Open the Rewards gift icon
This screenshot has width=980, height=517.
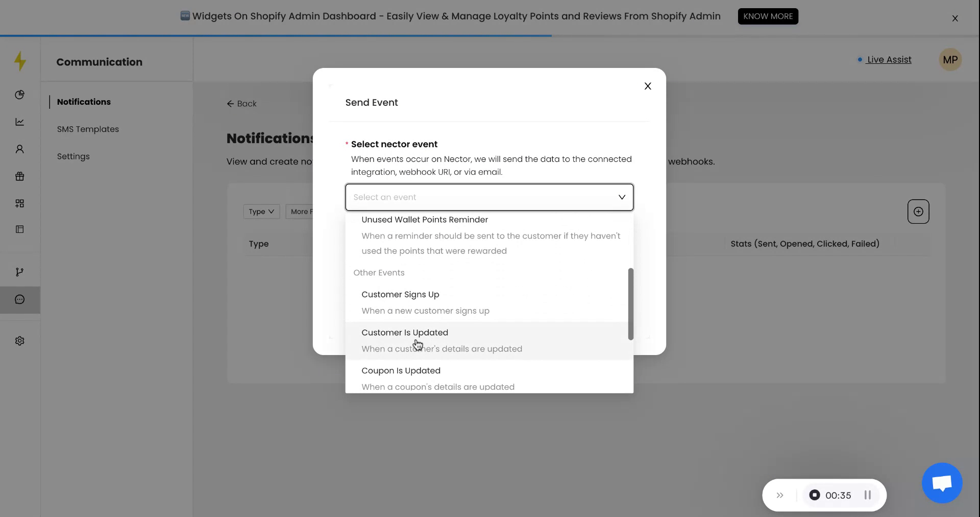point(19,176)
